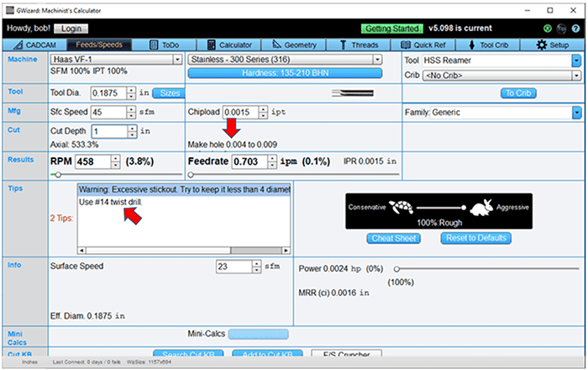This screenshot has height=370, width=588.
Task: Click the Sfc Speed input field
Action: click(108, 112)
